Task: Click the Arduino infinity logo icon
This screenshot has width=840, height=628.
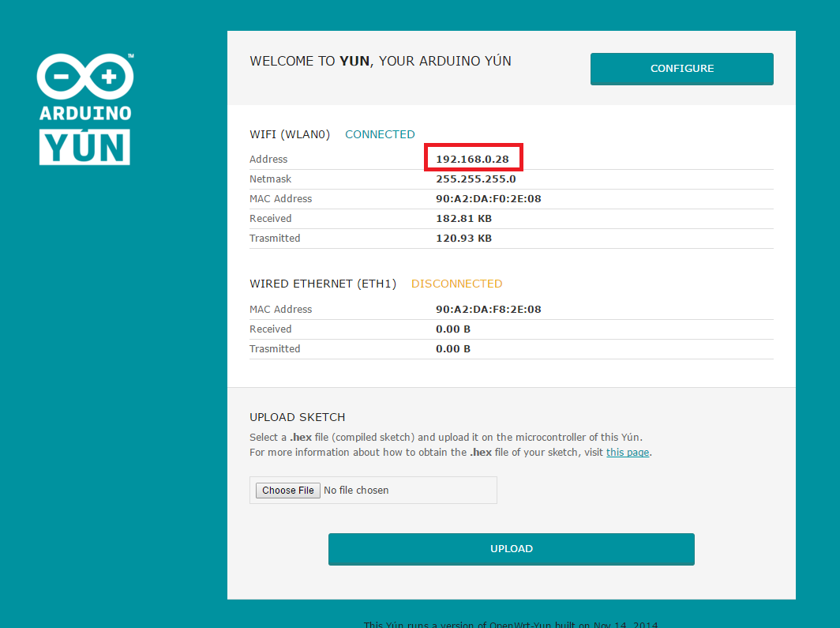Action: click(85, 77)
